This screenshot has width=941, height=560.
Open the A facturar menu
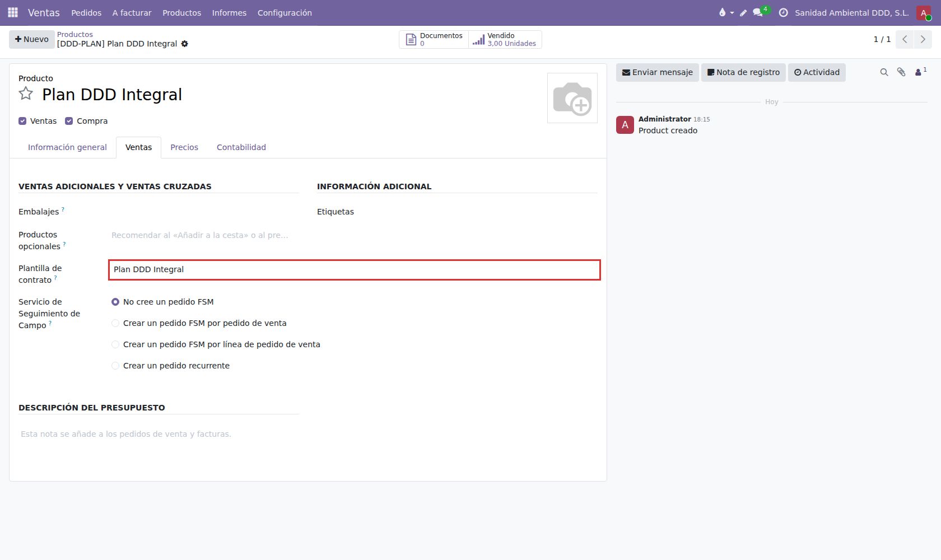(x=132, y=13)
